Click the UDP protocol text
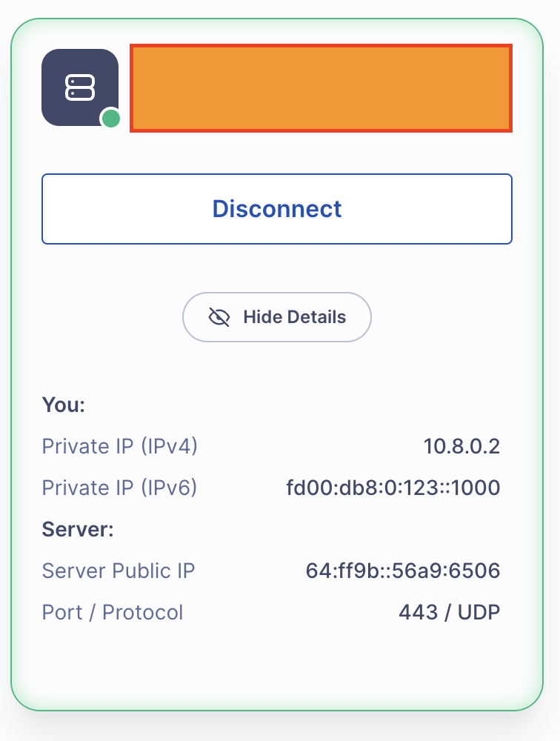 (479, 613)
